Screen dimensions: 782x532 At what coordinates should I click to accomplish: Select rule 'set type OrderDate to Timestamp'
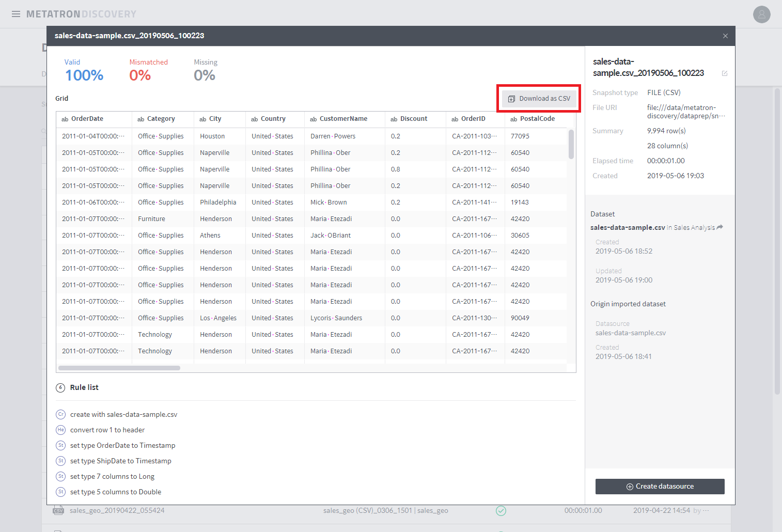point(122,445)
